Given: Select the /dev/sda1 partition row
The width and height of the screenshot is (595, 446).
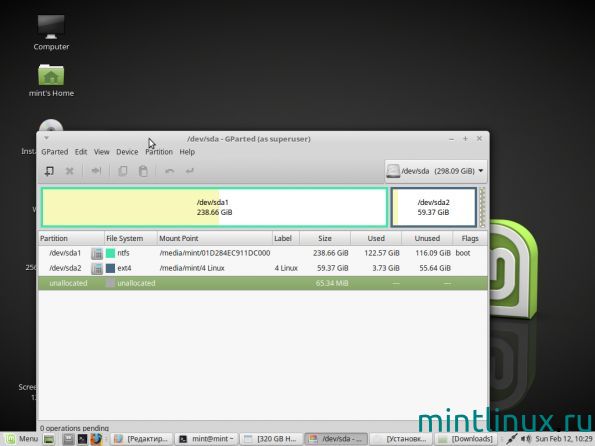Looking at the screenshot, I should coord(263,253).
